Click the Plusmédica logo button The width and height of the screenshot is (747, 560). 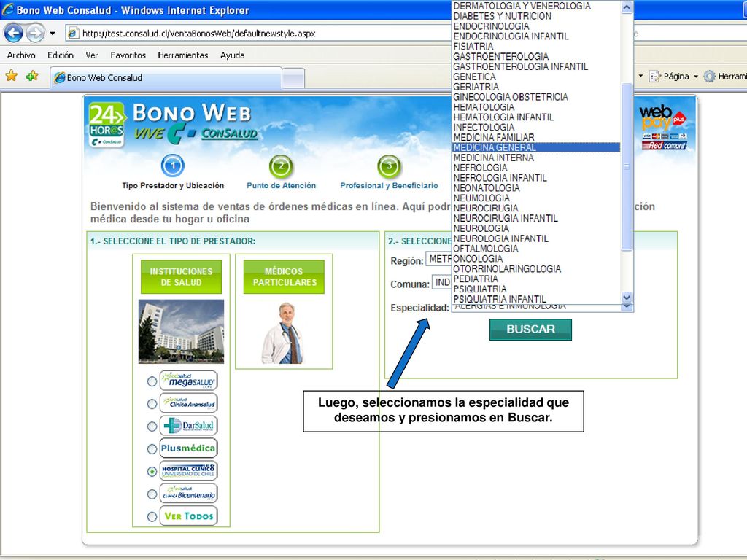[189, 448]
